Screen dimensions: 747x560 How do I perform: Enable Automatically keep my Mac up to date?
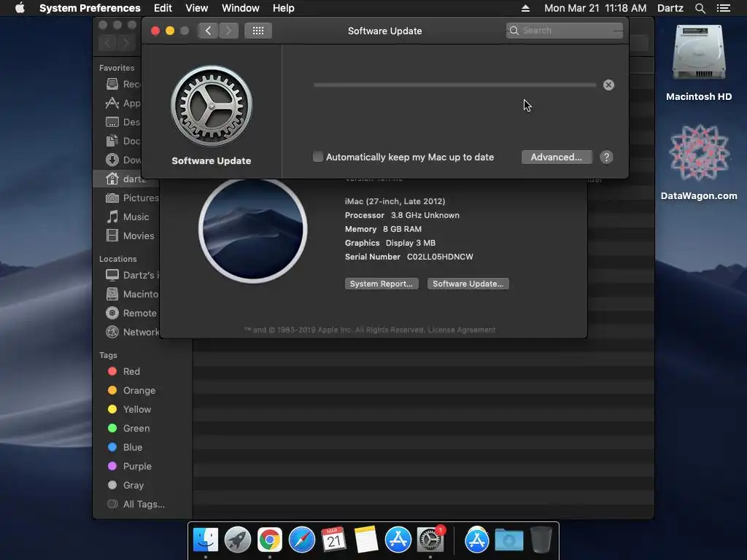[x=318, y=157]
